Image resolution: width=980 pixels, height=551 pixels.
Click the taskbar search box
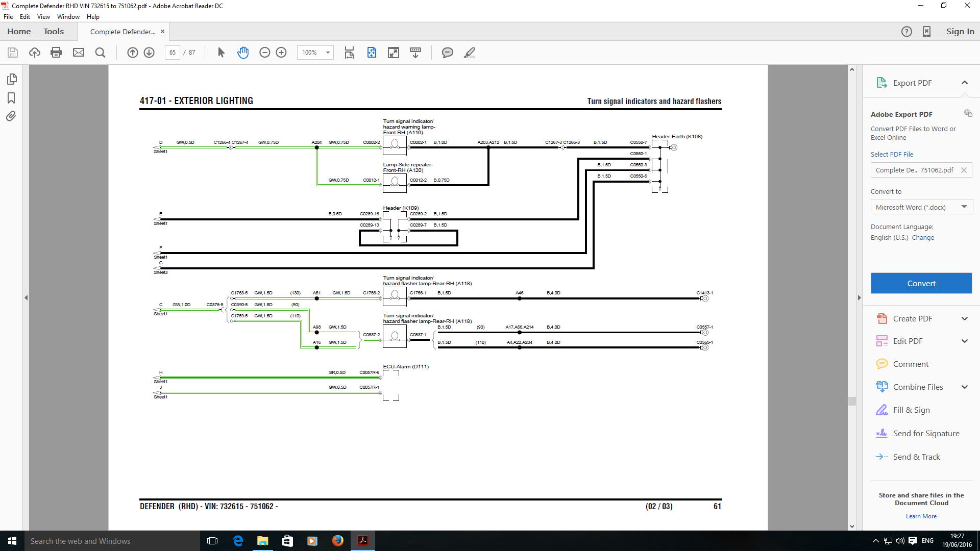click(112, 541)
